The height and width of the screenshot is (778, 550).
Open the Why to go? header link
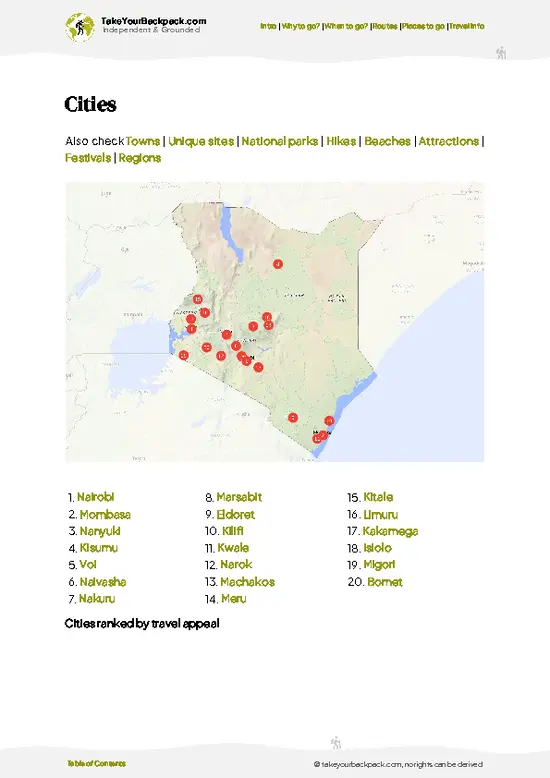click(x=301, y=26)
